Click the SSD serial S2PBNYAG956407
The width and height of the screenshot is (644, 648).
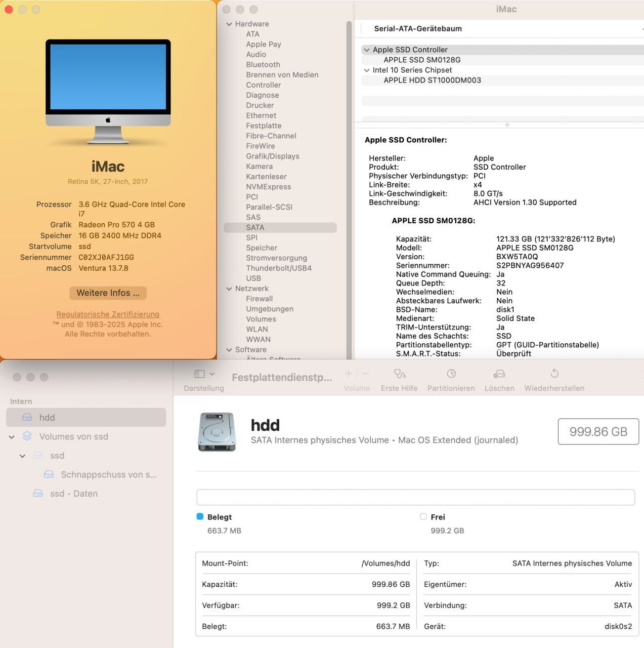tap(530, 265)
